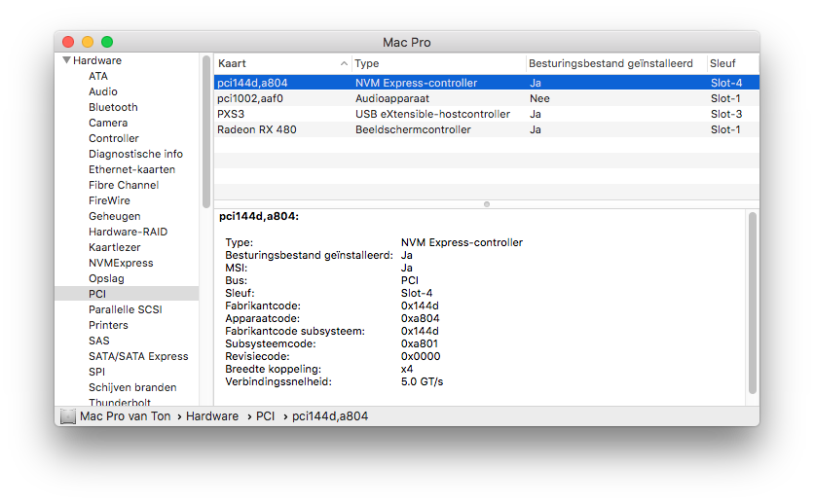Viewport: 814px width, 504px height.
Task: Select Parallelle SCSI in sidebar
Action: point(125,309)
